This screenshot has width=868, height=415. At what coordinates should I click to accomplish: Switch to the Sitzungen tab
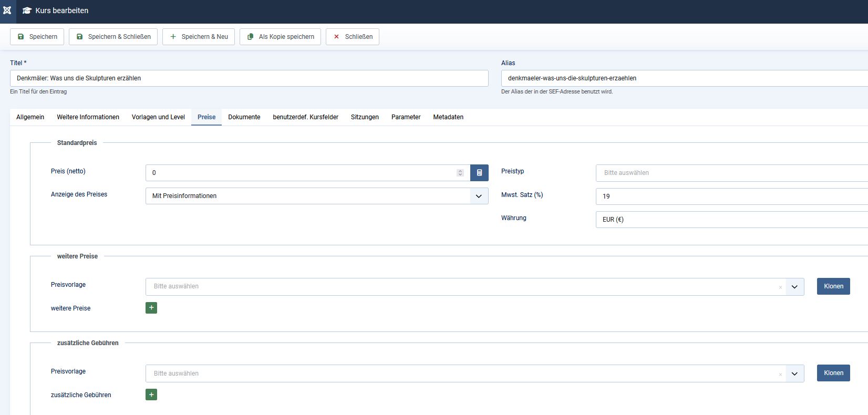pyautogui.click(x=365, y=117)
